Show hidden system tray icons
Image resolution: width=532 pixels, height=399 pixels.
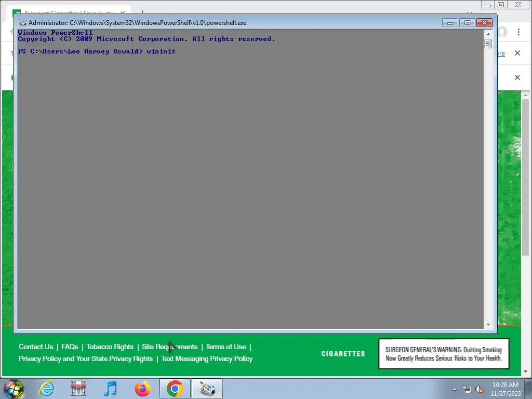(454, 389)
